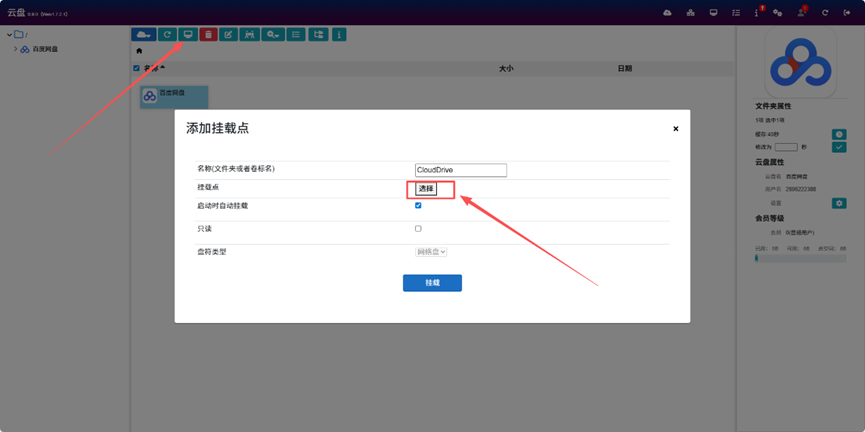The image size is (865, 432).
Task: Click storage usage progress bar
Action: tap(800, 258)
